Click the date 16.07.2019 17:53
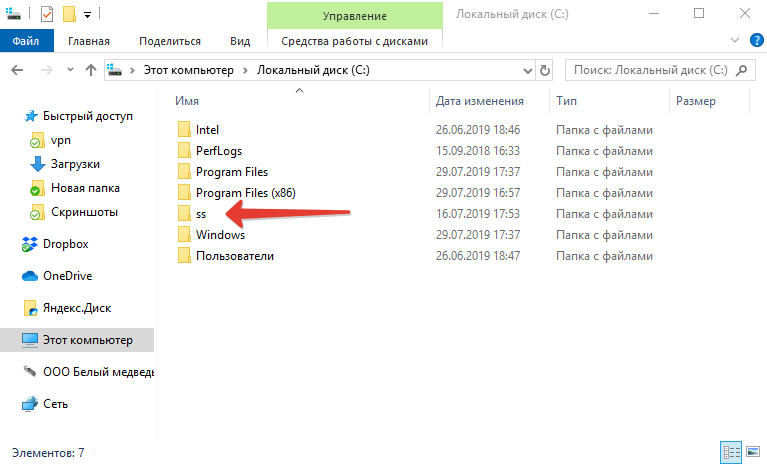The width and height of the screenshot is (767, 464). [478, 214]
